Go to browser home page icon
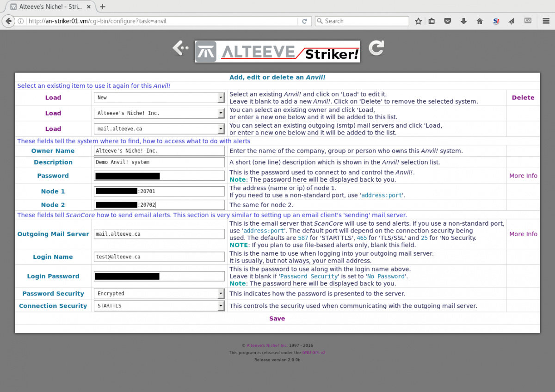555x392 pixels. (480, 21)
